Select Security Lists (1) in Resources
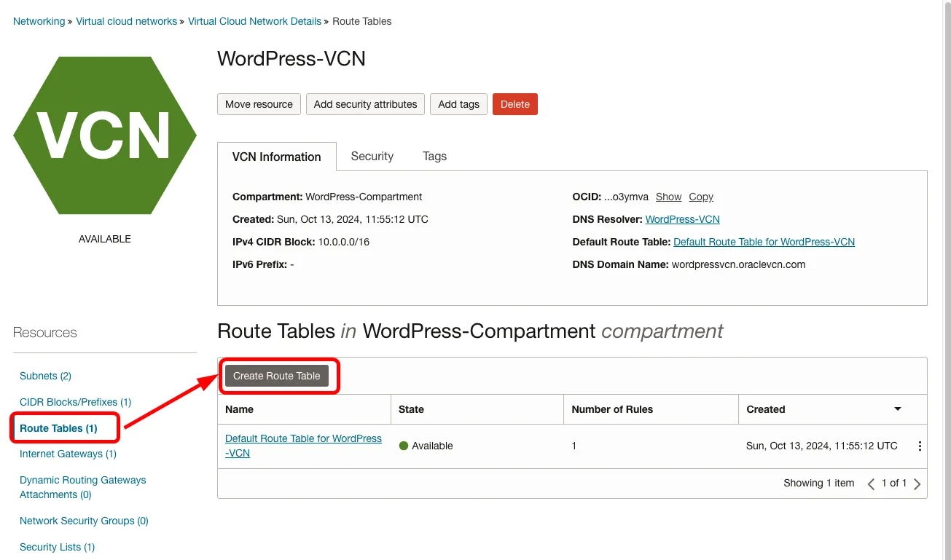The image size is (951, 560). 57,547
